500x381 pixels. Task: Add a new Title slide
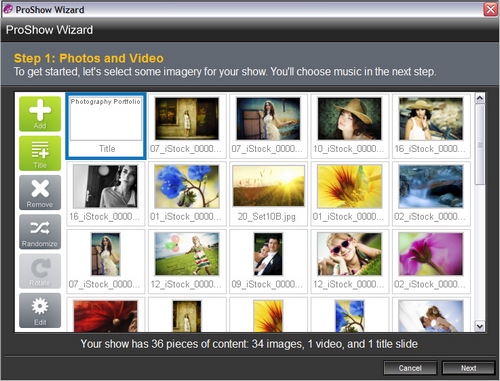[40, 153]
